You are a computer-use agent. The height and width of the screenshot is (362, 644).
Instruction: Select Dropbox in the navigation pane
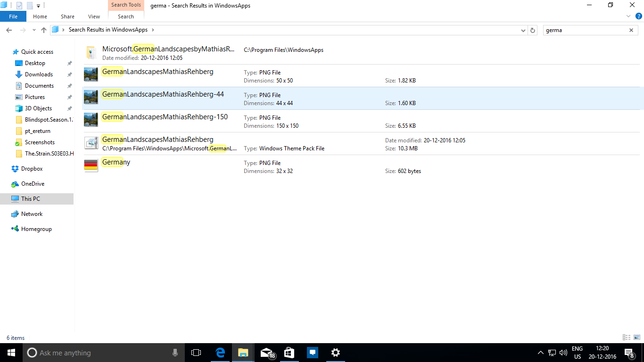point(32,169)
